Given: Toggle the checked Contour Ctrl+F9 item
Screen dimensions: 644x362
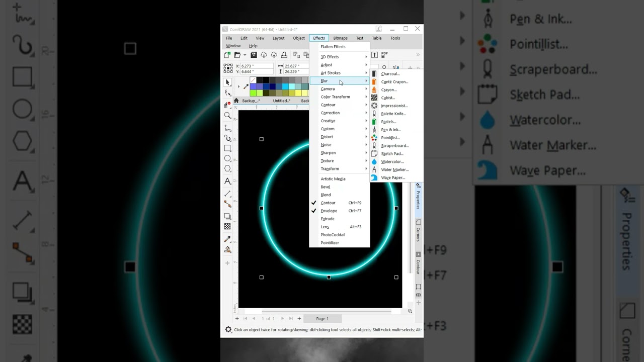Looking at the screenshot, I should (x=340, y=203).
